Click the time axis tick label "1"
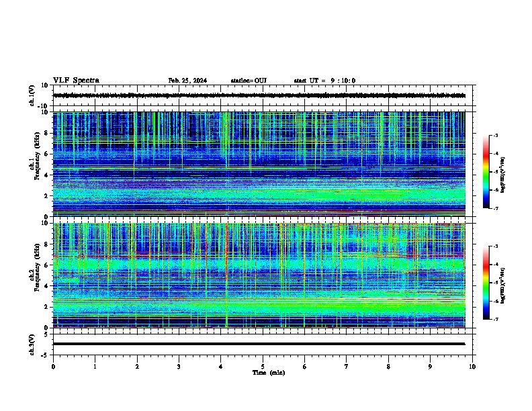Viewport: 532px width, 411px height. (95, 367)
